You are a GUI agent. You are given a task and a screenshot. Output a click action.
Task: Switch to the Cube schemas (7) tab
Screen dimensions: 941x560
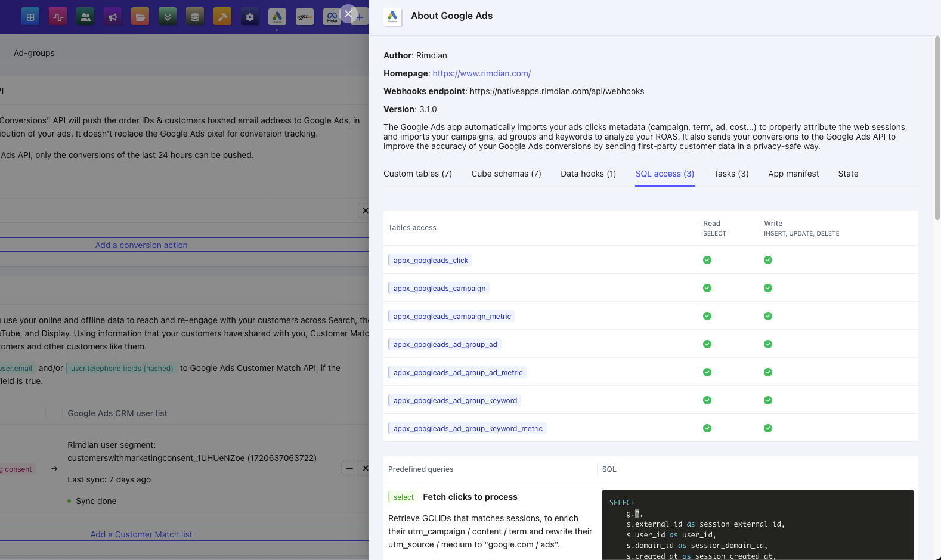(506, 174)
